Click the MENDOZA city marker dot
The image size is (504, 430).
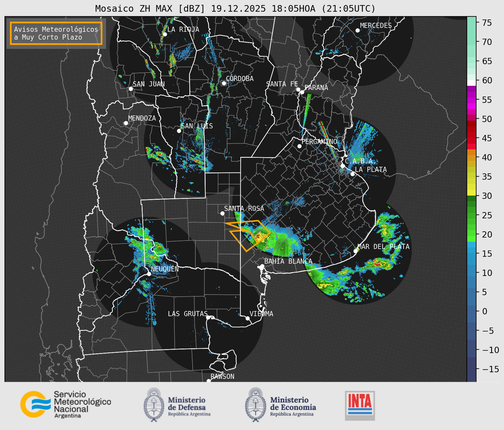[126, 123]
